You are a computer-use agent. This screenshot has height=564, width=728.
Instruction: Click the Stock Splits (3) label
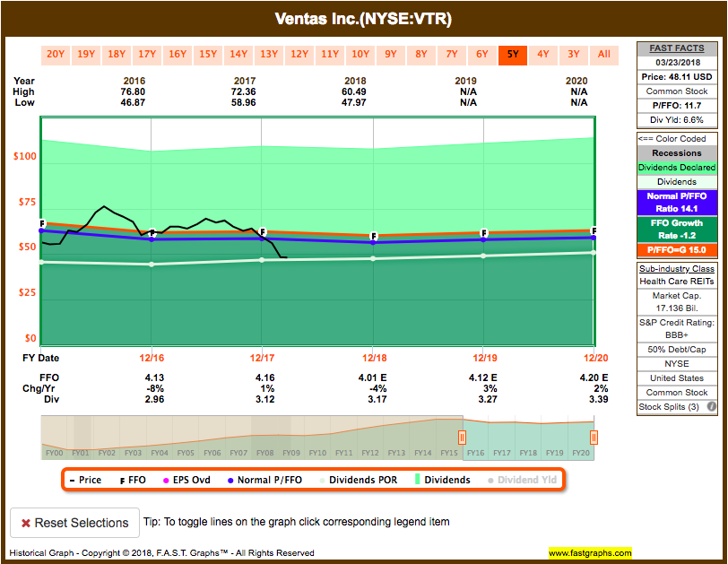click(669, 407)
